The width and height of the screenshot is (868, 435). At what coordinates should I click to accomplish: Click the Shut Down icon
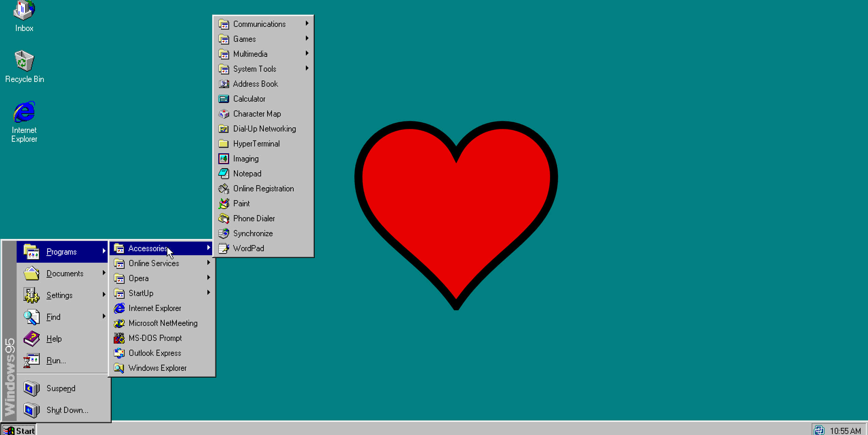[32, 410]
